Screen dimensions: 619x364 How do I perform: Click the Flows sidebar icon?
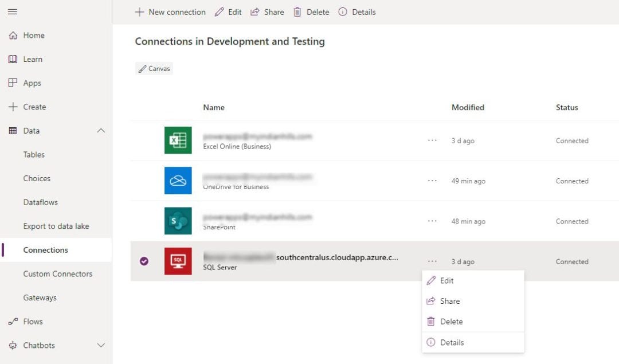13,322
